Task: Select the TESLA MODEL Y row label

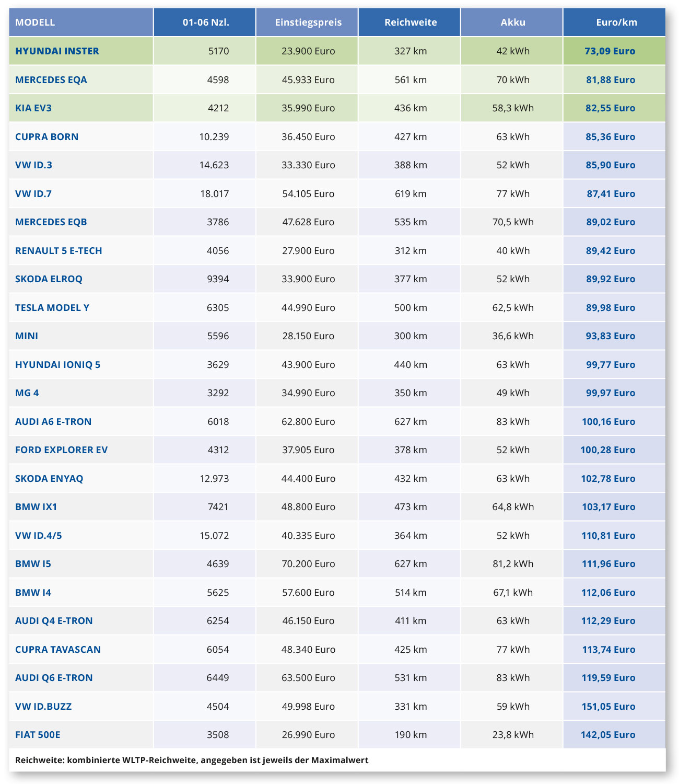Action: click(52, 308)
